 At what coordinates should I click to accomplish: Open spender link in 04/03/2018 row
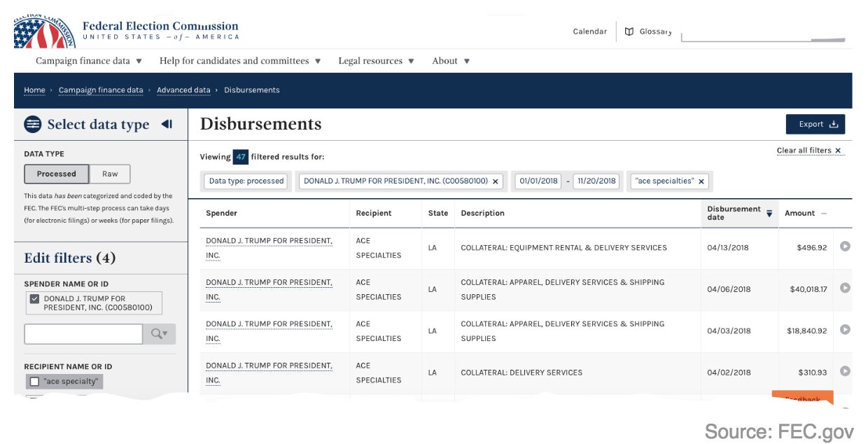pos(269,331)
